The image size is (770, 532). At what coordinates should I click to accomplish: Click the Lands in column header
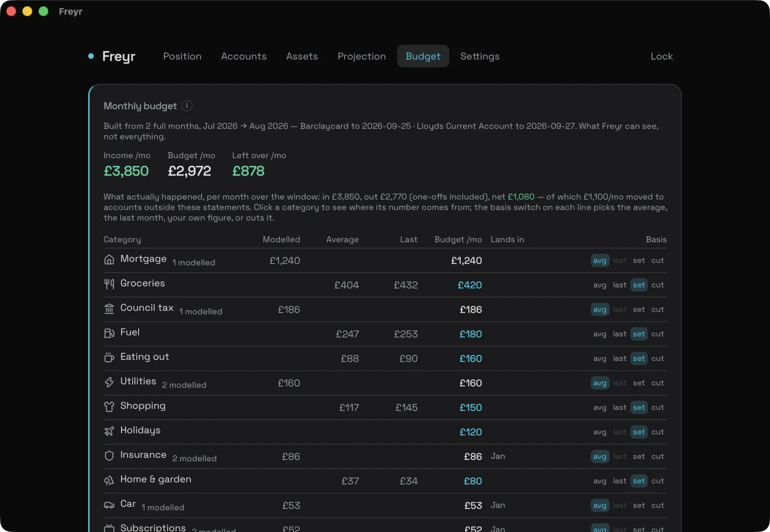point(507,240)
